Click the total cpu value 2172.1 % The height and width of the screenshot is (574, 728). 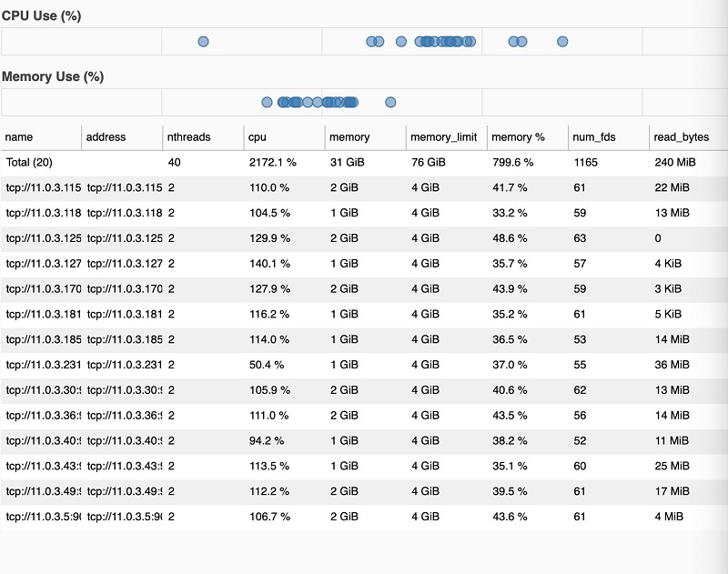(x=272, y=163)
